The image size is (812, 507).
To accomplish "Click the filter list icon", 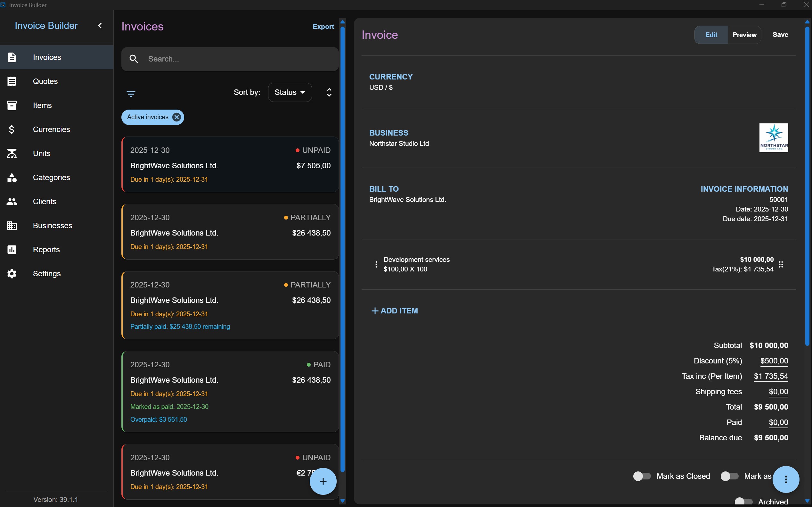I will [x=131, y=94].
